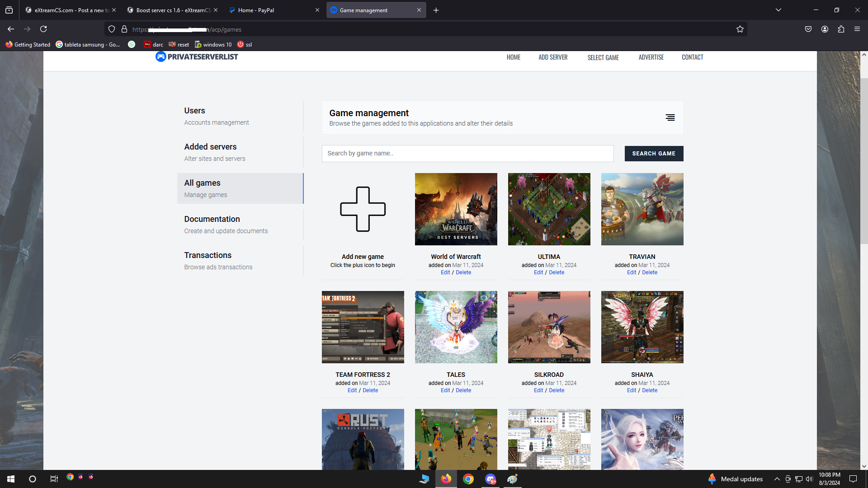Switch to the Boost server cs 1.6 tab
Image resolution: width=868 pixels, height=488 pixels.
tap(172, 10)
